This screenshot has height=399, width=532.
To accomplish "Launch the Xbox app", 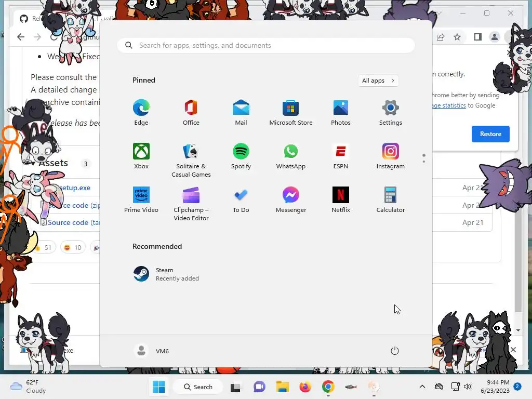I will coord(141,156).
